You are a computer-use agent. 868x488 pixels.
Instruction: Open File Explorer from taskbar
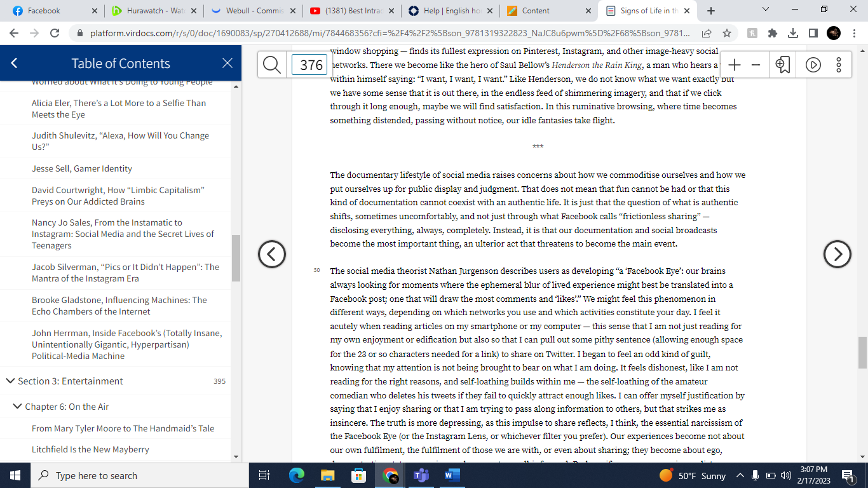coord(328,475)
